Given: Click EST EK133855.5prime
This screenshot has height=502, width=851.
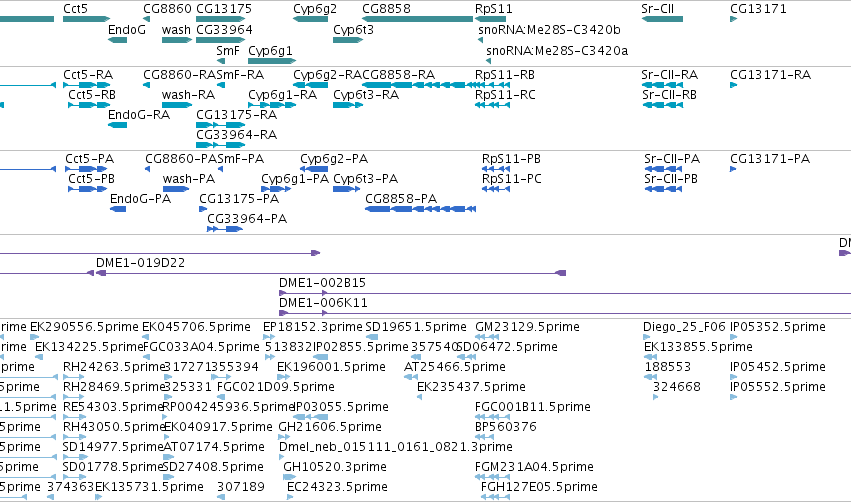Looking at the screenshot, I should click(x=650, y=357).
